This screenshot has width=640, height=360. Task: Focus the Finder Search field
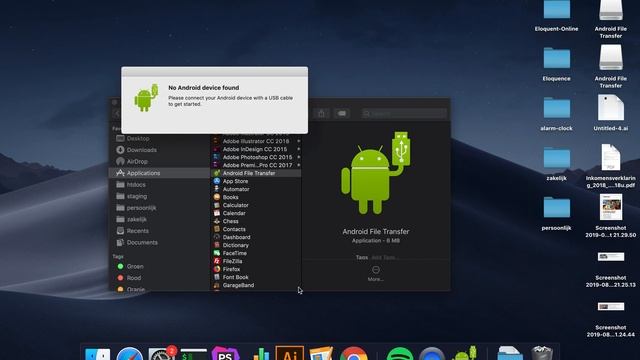pos(404,113)
